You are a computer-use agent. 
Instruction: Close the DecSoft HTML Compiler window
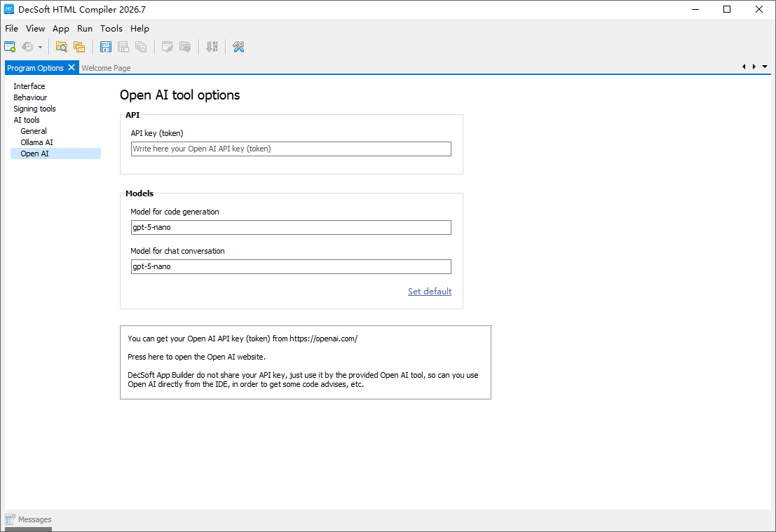point(759,9)
